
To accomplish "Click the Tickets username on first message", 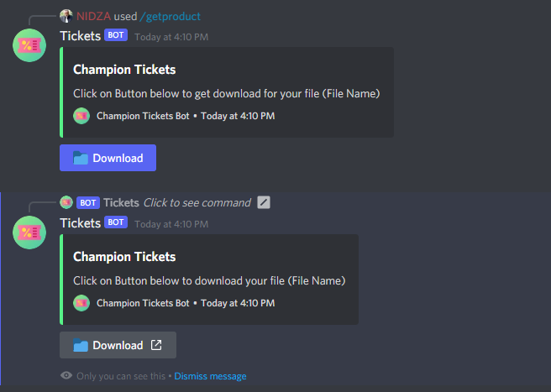I will [80, 36].
